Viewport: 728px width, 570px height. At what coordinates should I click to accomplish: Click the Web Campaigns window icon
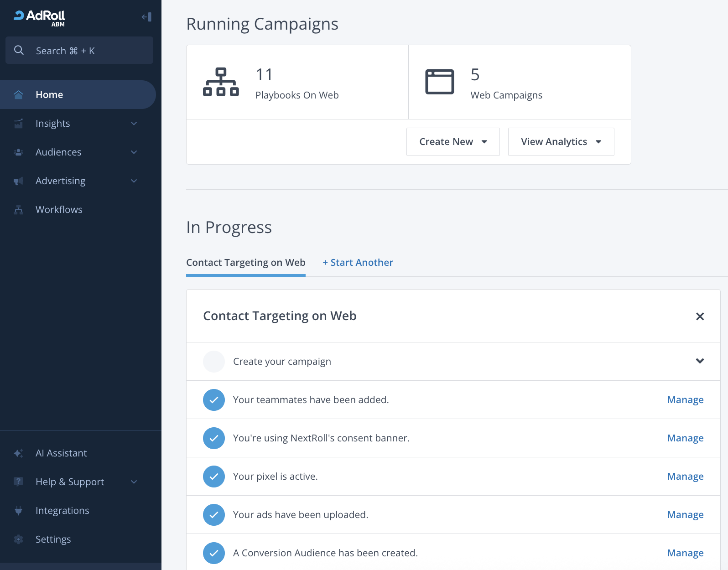click(439, 82)
